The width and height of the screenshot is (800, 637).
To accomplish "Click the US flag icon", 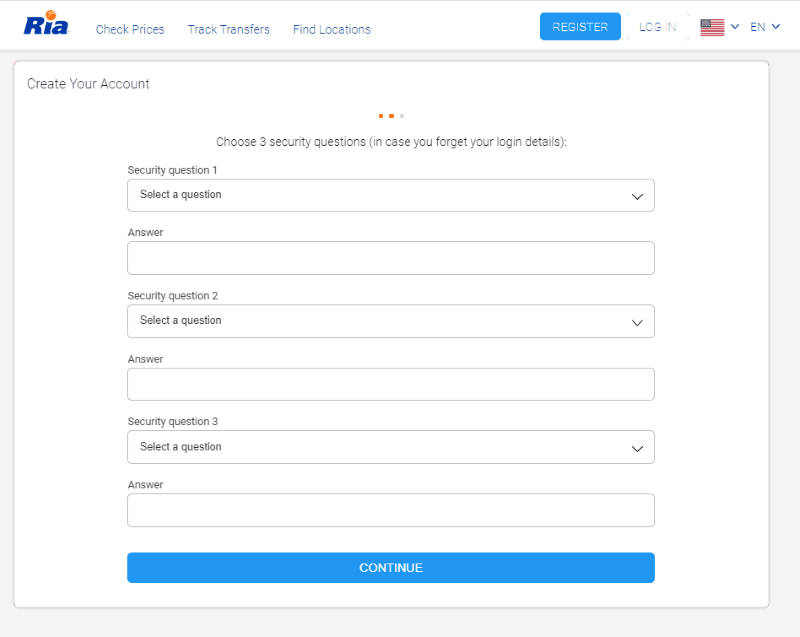I will [x=712, y=27].
